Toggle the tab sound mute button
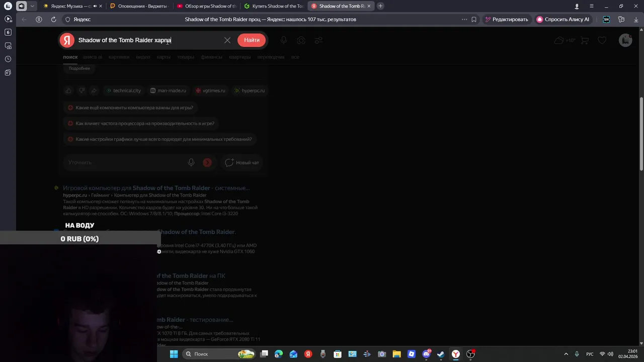This screenshot has width=644, height=362. tap(21, 6)
